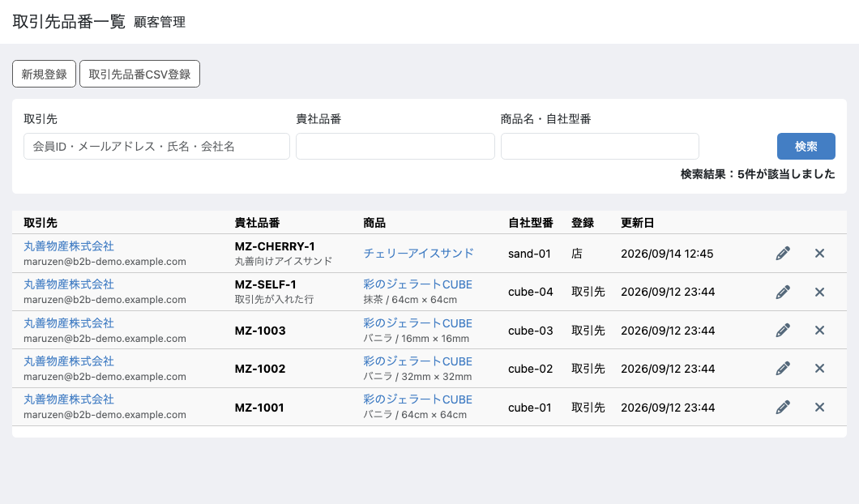Click the 新規登録 button
Image resolution: width=859 pixels, height=504 pixels.
[x=44, y=74]
